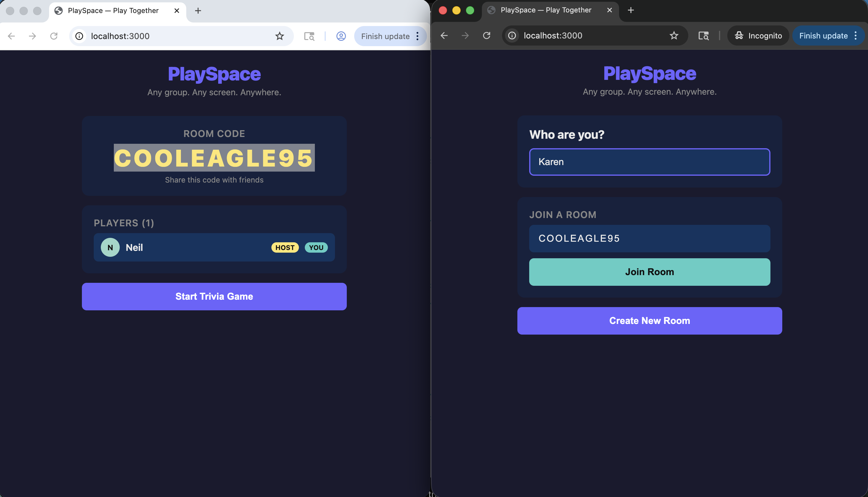Viewport: 868px width, 497px height.
Task: Reload the page in the Incognito window
Action: point(486,35)
